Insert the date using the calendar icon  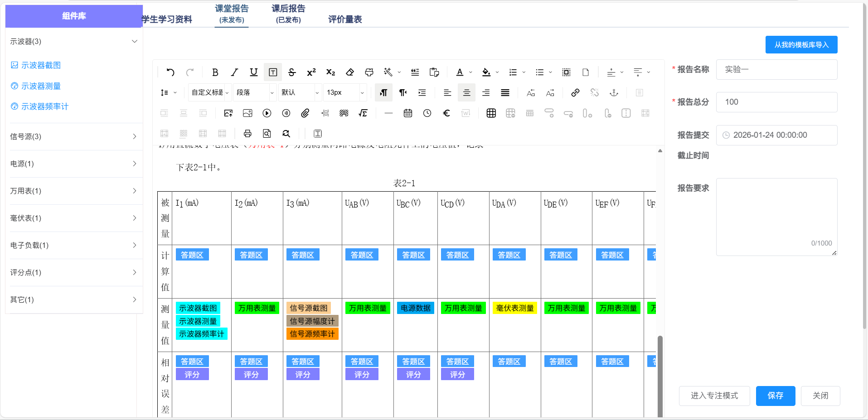click(407, 113)
